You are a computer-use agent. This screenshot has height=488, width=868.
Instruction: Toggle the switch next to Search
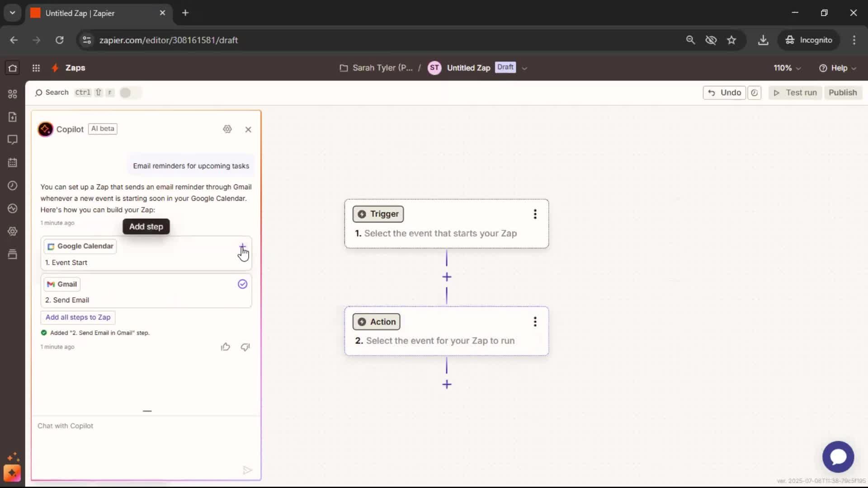click(130, 93)
